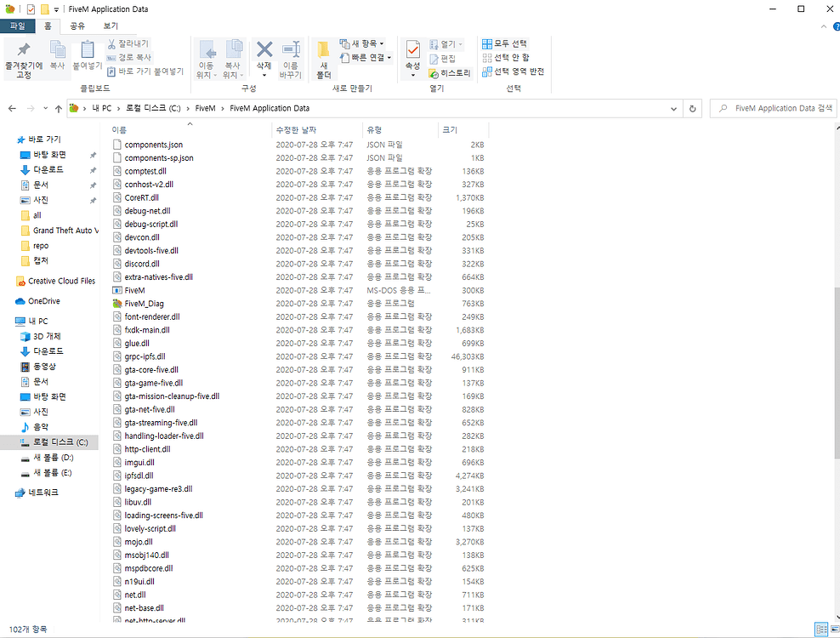Image resolution: width=840 pixels, height=638 pixels.
Task: Select 새 볼륨 (D:) drive
Action: pos(47,458)
